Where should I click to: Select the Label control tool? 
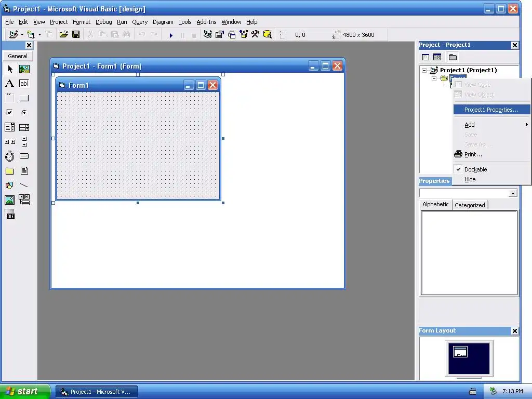point(10,84)
